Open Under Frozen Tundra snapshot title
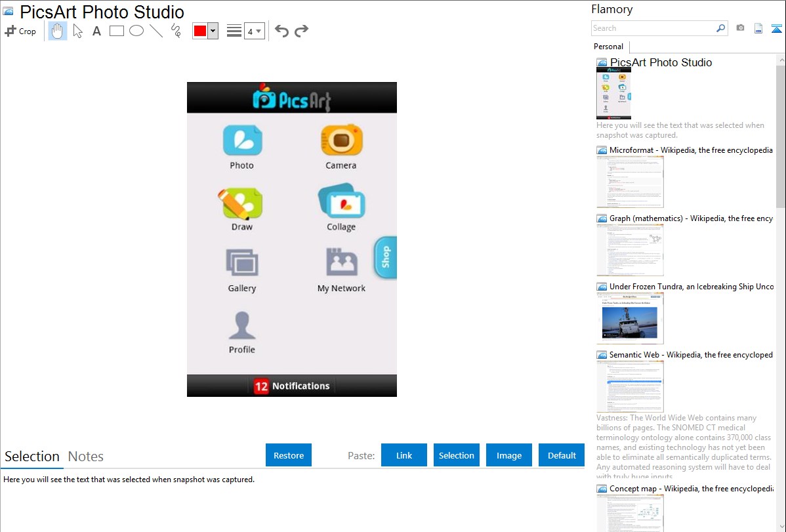The width and height of the screenshot is (786, 532). pyautogui.click(x=692, y=286)
